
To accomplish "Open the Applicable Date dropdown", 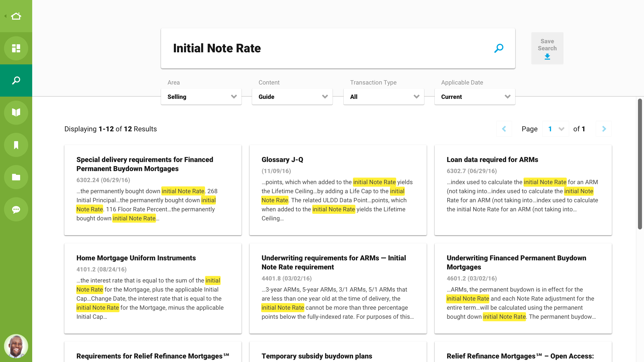I will (x=475, y=97).
